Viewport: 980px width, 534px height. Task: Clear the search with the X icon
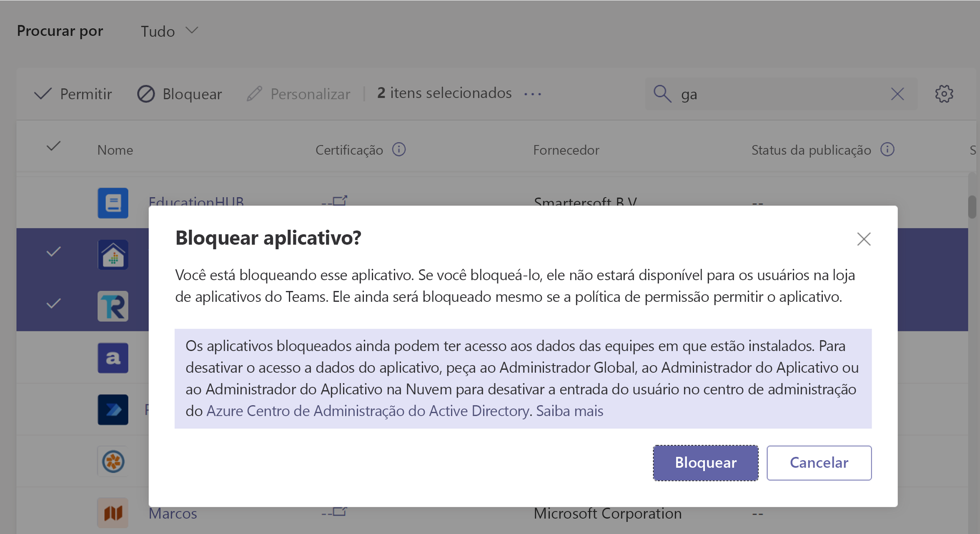pos(897,94)
